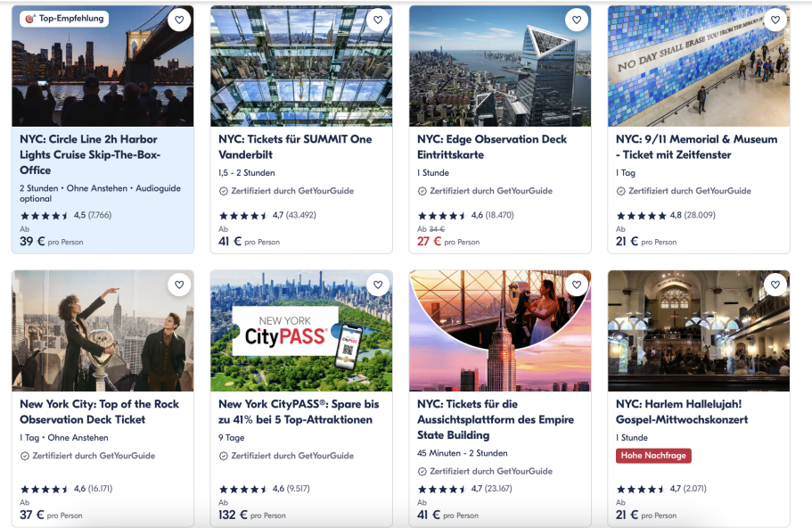The height and width of the screenshot is (528, 812).
Task: Toggle the heart on Edge Observation Deck card
Action: [x=577, y=21]
